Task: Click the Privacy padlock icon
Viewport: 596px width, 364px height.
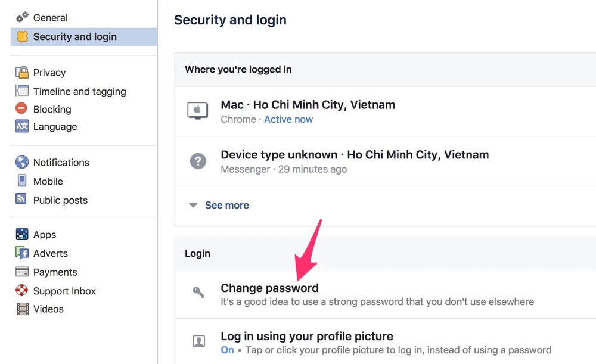Action: coord(22,73)
